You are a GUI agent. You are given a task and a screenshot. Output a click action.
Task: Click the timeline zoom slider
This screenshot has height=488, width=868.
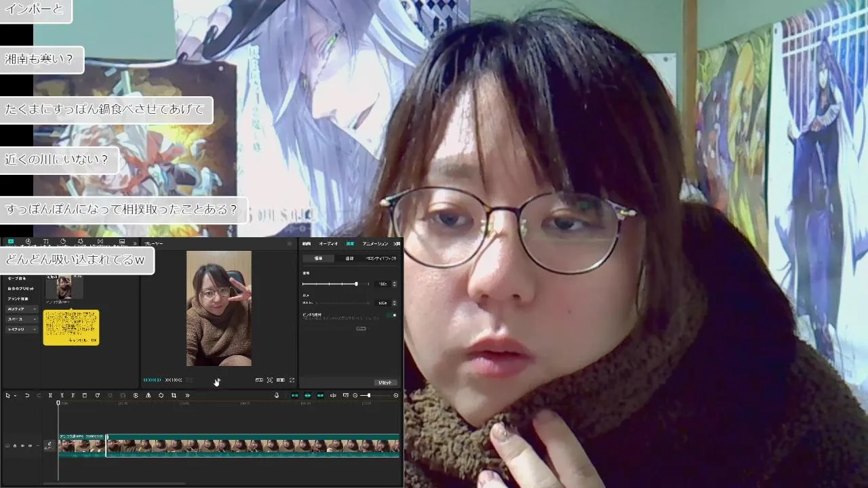pos(376,395)
